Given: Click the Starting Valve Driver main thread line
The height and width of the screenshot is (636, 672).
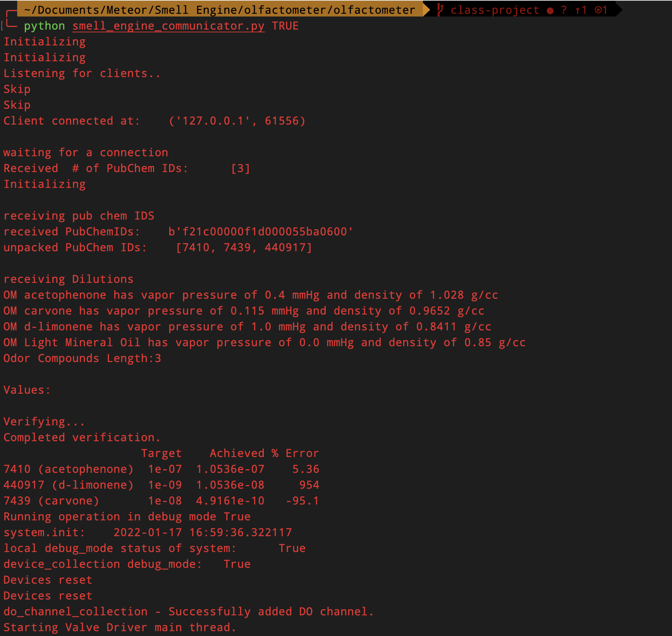Looking at the screenshot, I should 120,627.
